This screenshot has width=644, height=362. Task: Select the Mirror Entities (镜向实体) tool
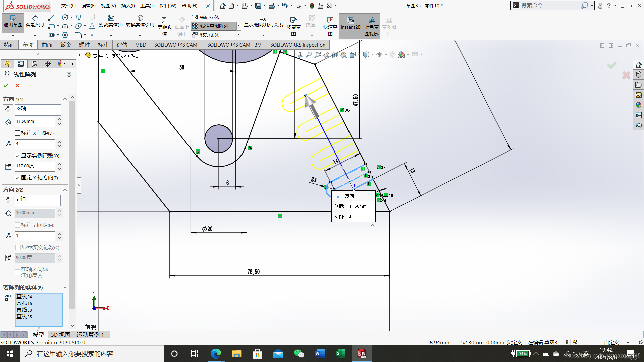(x=206, y=17)
